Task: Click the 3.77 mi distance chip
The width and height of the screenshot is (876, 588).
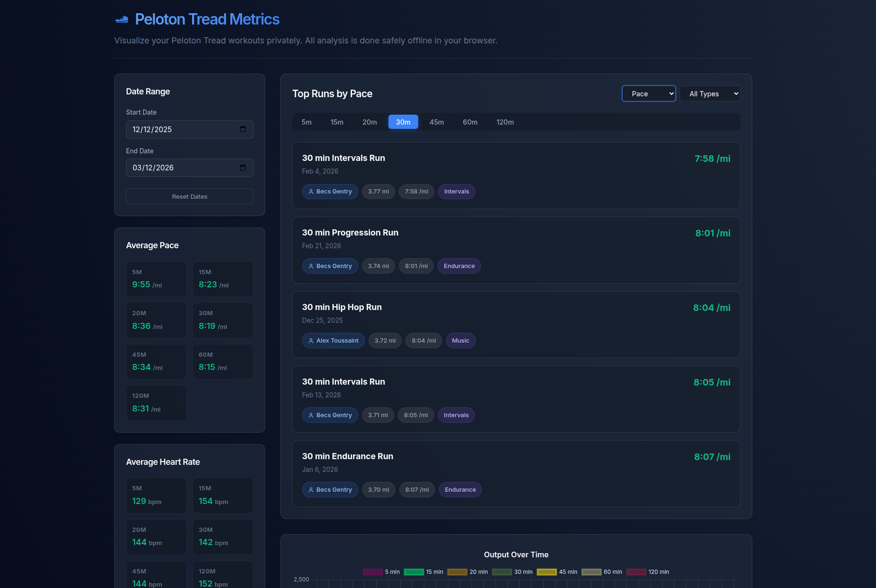Action: [379, 192]
